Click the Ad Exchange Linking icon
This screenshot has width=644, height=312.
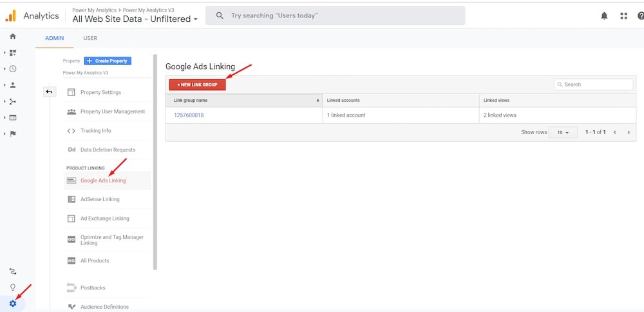click(71, 219)
